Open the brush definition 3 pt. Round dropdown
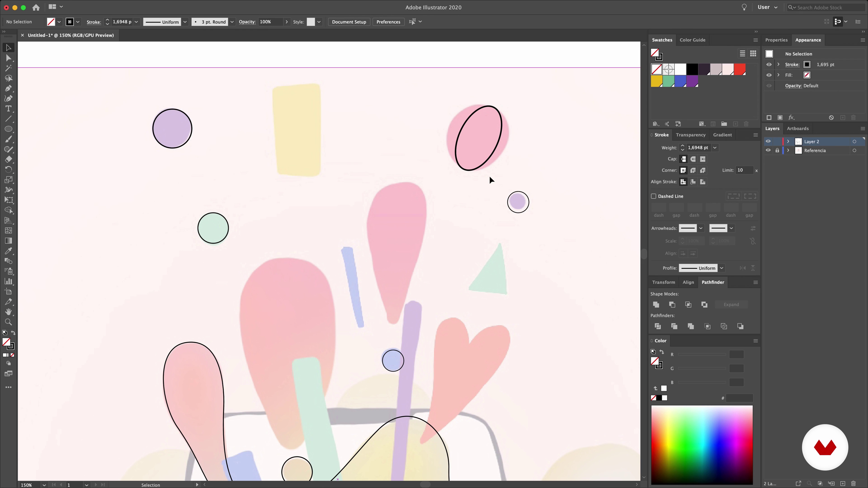Screen dimensions: 868x488 [x=232, y=22]
